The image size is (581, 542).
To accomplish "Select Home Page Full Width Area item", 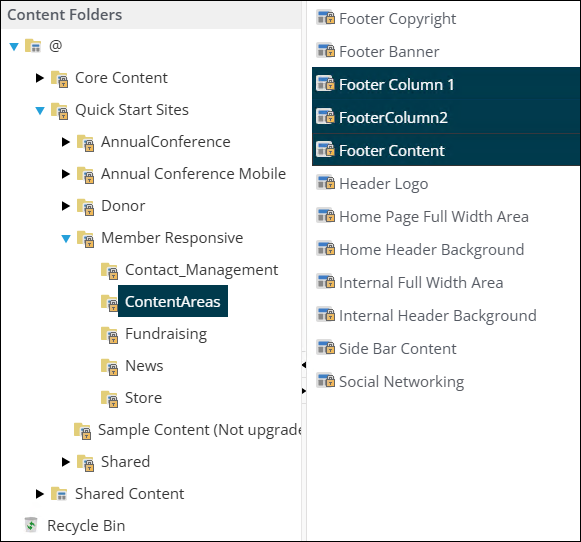I will point(434,217).
